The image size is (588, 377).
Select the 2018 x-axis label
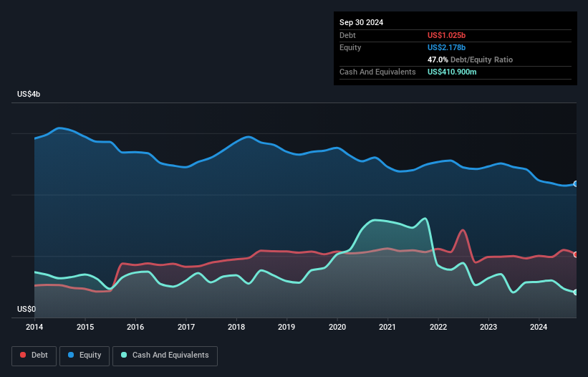tap(236, 328)
